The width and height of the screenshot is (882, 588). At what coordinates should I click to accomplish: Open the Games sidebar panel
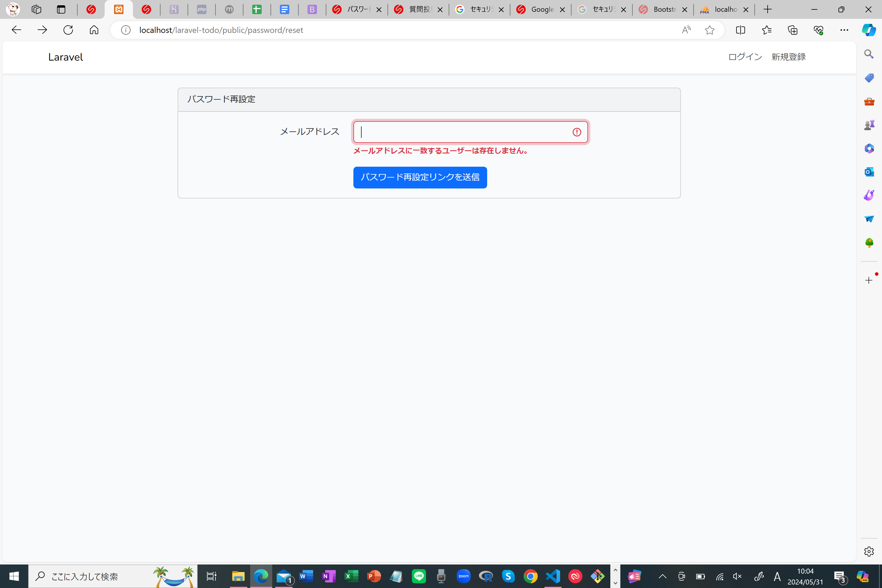pyautogui.click(x=868, y=125)
